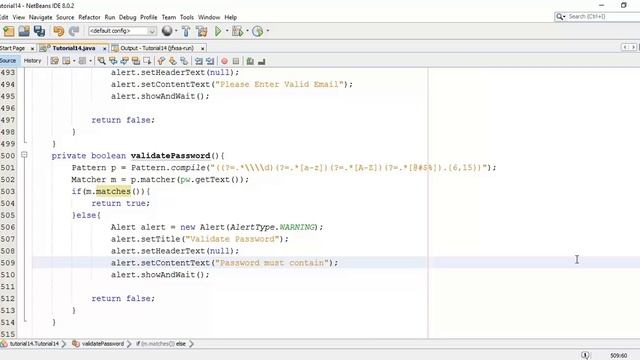
Task: Build project with the hammer icon
Action: pyautogui.click(x=186, y=31)
